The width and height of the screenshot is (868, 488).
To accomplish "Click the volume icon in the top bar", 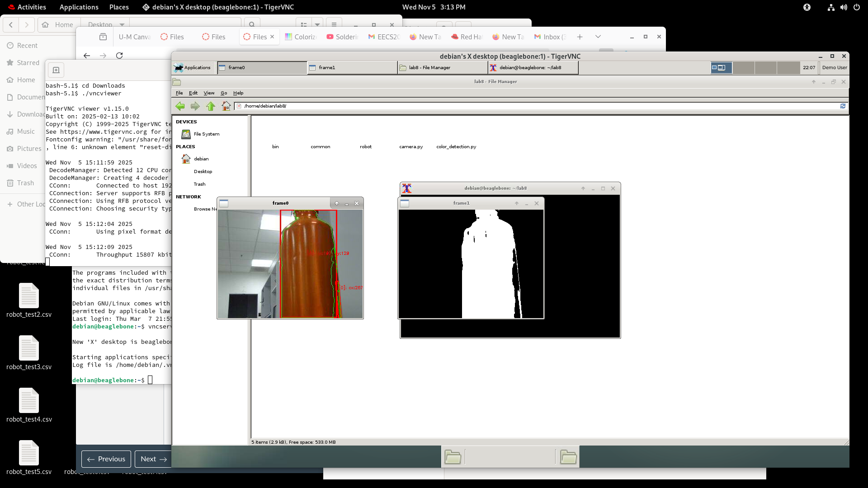I will pos(844,7).
